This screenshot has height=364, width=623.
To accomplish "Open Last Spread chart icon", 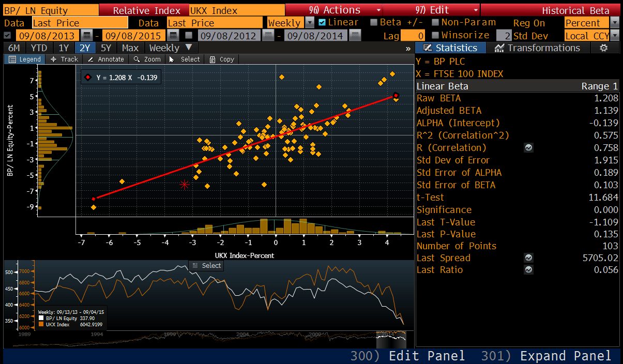I will [528, 257].
